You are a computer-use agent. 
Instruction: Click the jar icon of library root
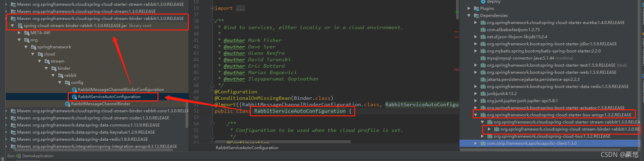click(x=20, y=26)
